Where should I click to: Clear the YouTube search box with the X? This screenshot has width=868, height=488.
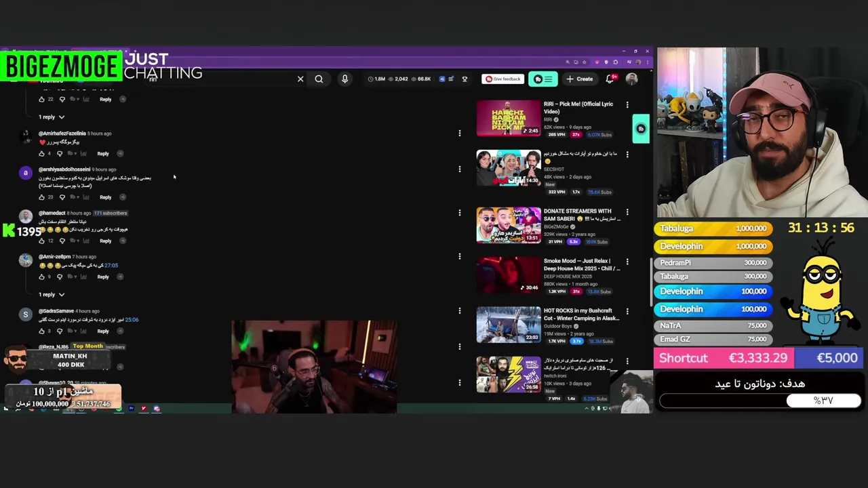pyautogui.click(x=300, y=79)
